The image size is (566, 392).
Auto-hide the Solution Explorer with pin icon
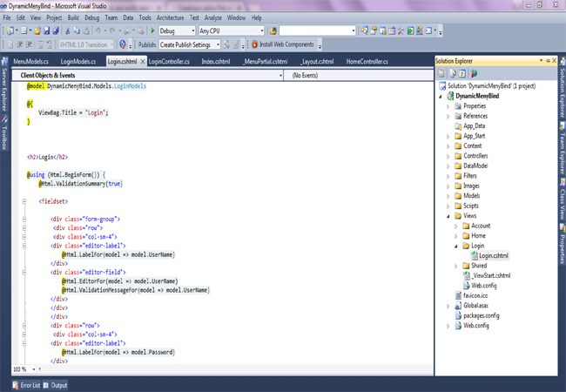pos(547,61)
